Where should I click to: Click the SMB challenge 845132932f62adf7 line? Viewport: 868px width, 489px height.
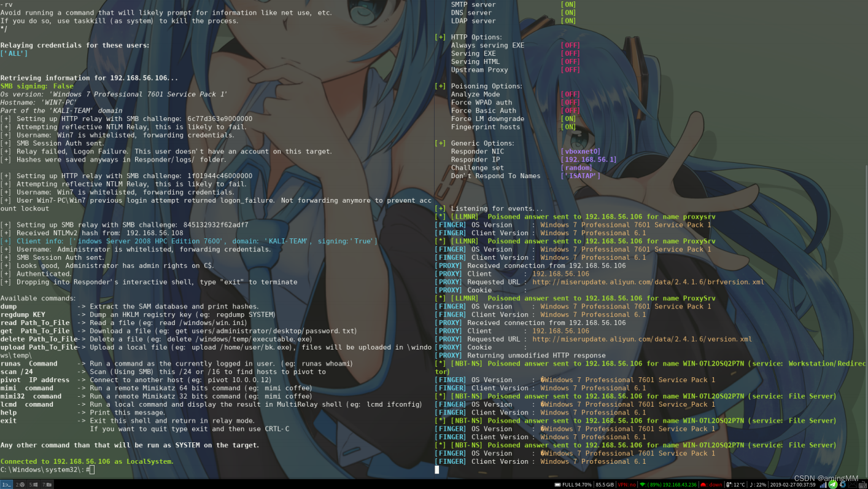click(124, 225)
